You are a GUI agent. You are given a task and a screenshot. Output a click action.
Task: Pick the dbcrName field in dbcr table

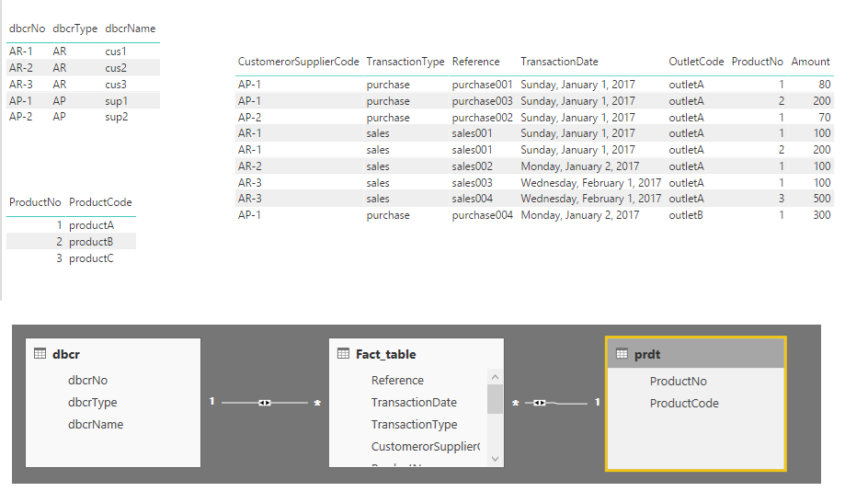tap(96, 425)
